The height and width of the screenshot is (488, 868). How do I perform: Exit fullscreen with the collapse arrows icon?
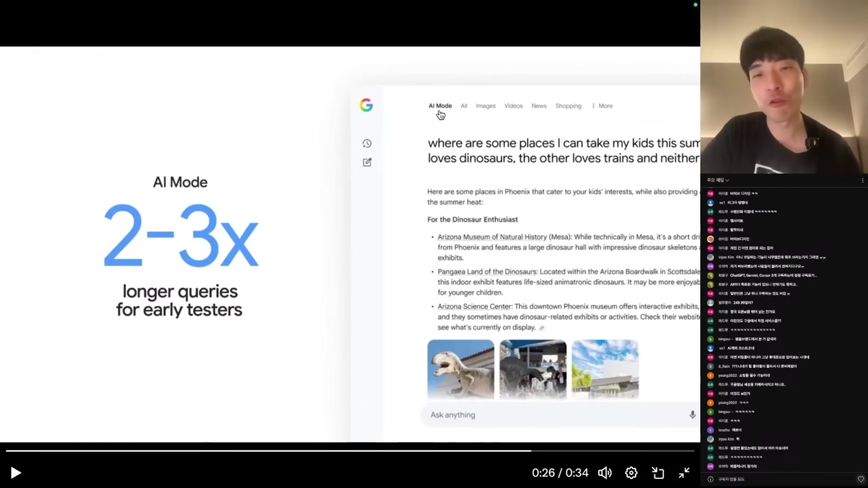[685, 473]
